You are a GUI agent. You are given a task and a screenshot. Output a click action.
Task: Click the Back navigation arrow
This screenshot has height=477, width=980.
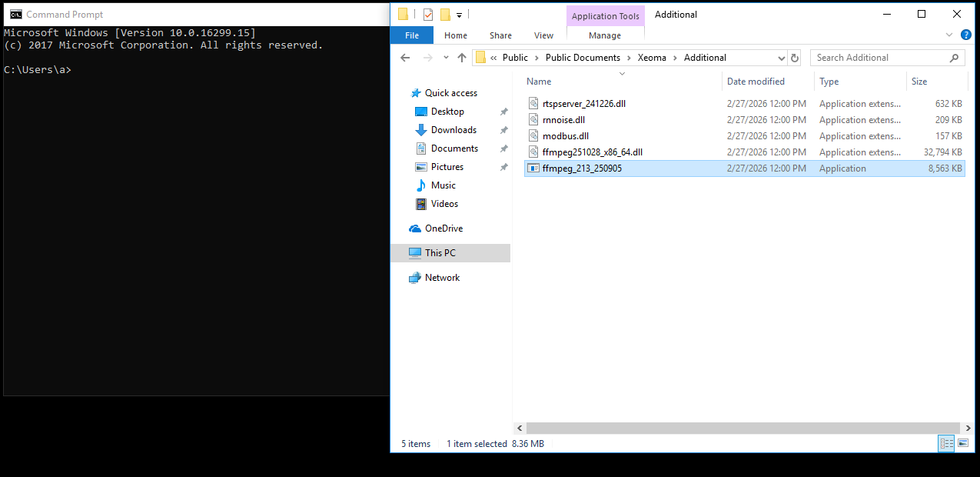click(x=405, y=57)
